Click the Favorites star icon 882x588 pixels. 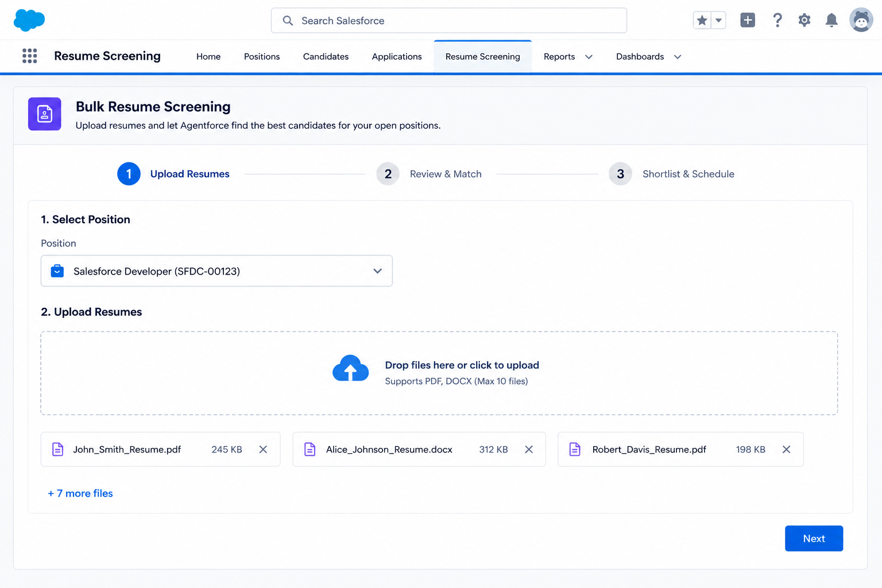(702, 20)
